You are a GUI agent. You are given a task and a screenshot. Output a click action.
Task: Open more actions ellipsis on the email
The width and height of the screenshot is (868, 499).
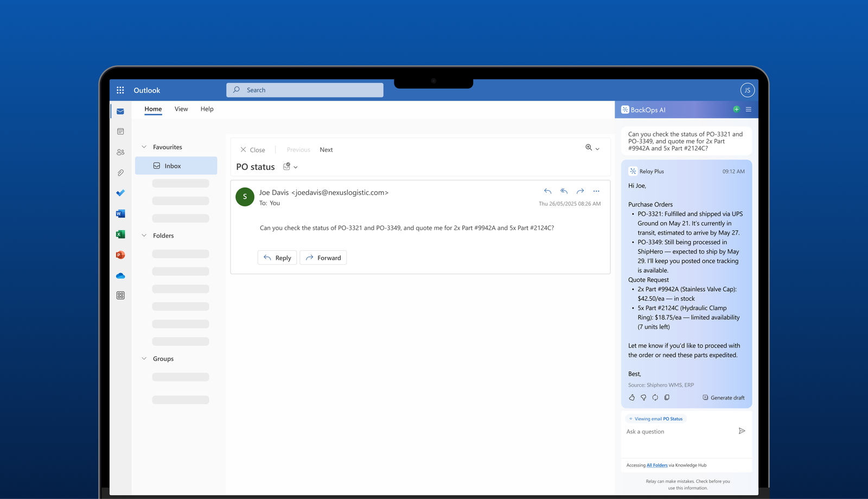tap(596, 191)
